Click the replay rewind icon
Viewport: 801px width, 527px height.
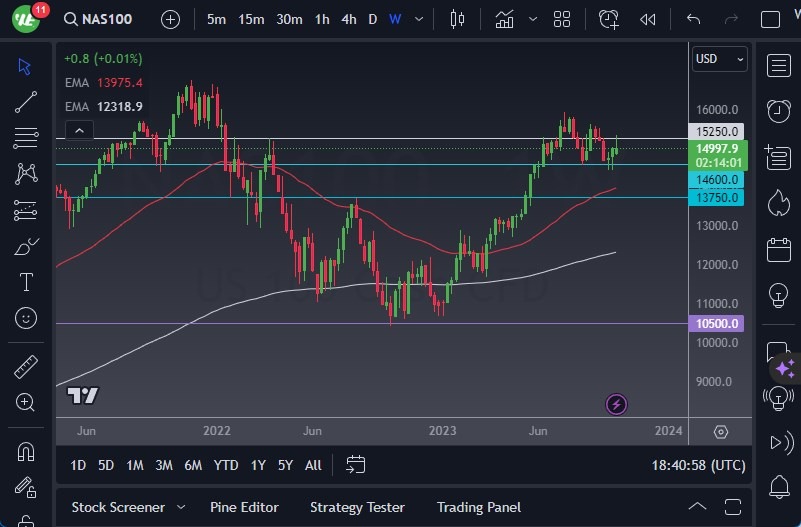click(648, 19)
